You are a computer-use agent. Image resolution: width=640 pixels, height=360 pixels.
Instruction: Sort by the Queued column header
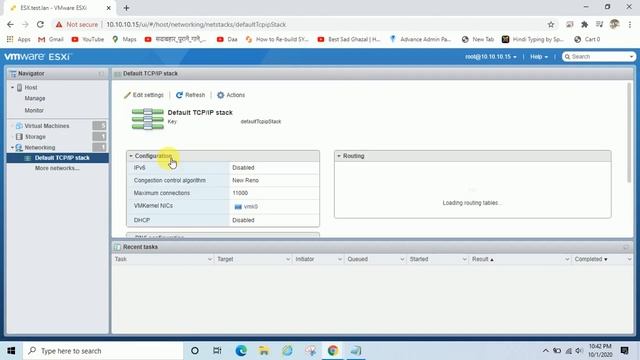coord(358,260)
